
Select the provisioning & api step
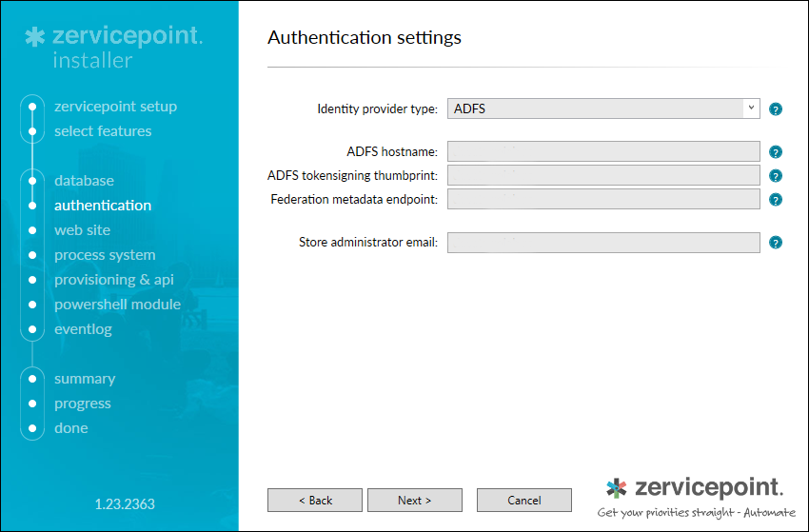(114, 280)
